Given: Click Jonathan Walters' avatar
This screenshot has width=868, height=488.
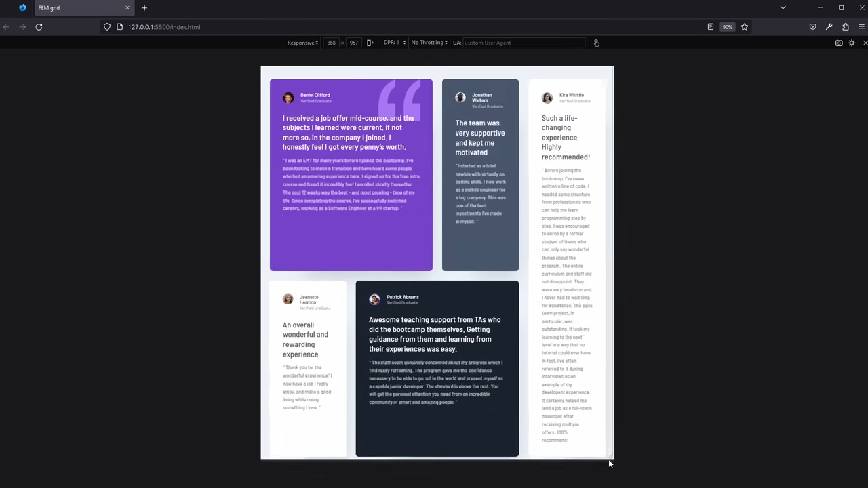Looking at the screenshot, I should click(x=460, y=98).
